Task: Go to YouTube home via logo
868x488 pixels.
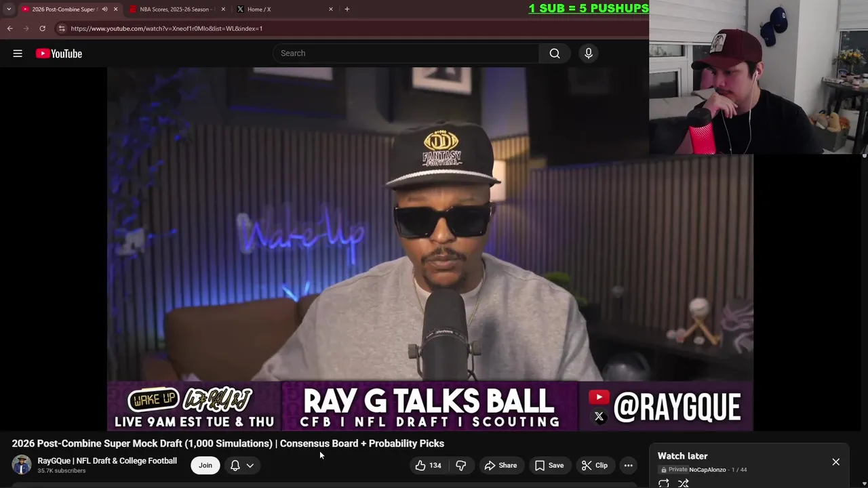Action: coord(59,54)
